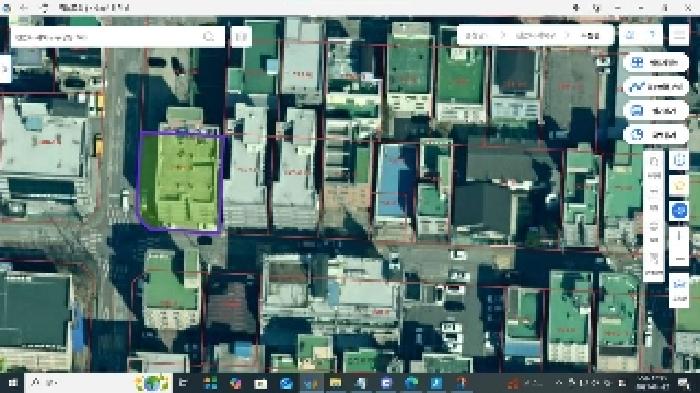Screen dimensions: 700x393
Task: Select the purple-outlined highlighted parcel on the map
Action: click(x=181, y=182)
